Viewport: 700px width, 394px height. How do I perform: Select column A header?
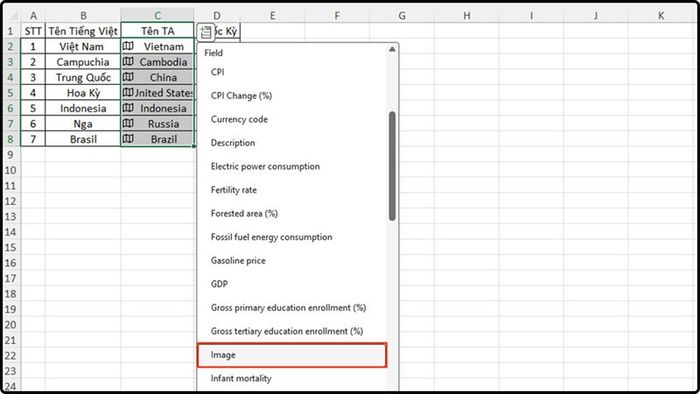[x=33, y=16]
